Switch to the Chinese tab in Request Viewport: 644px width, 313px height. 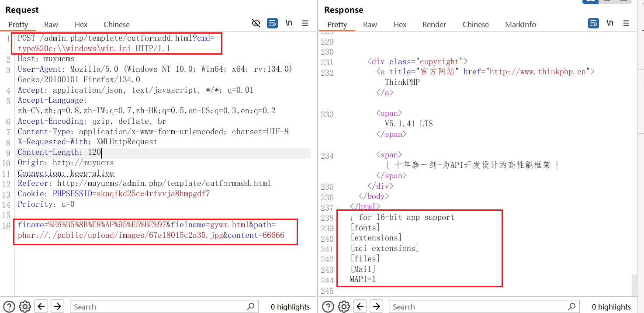click(x=117, y=24)
